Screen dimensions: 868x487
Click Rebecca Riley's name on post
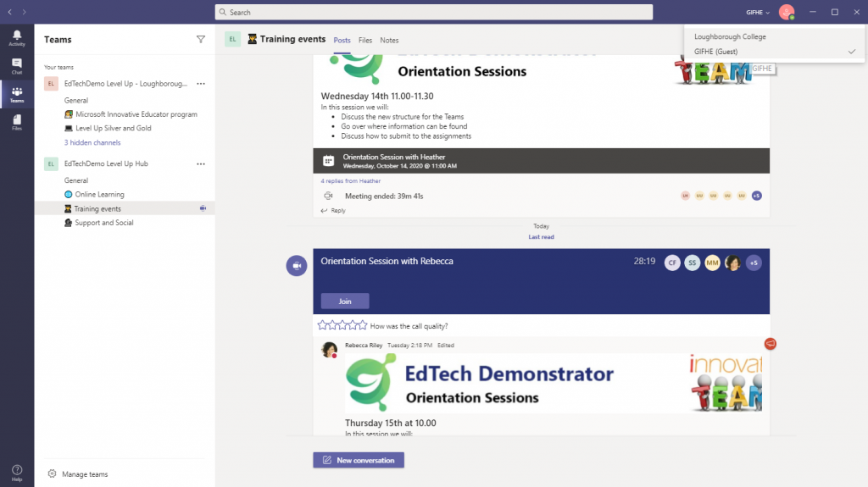(364, 345)
